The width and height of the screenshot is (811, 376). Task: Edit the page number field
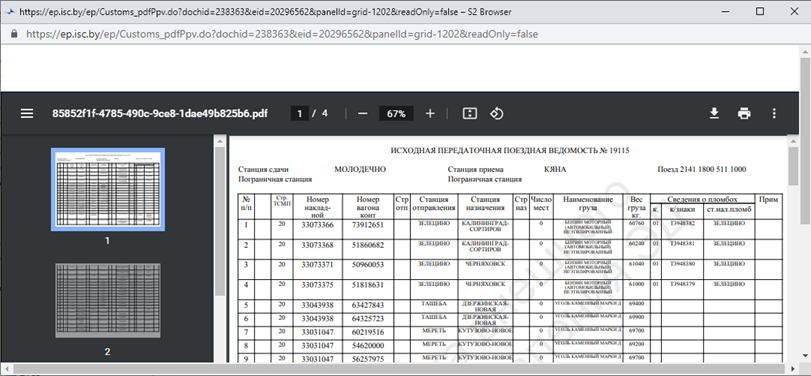click(299, 114)
